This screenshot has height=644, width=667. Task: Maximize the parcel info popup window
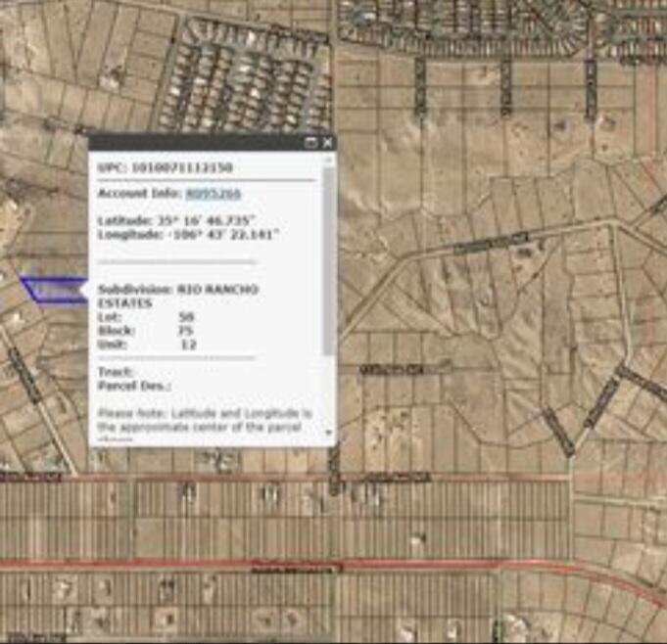point(311,143)
